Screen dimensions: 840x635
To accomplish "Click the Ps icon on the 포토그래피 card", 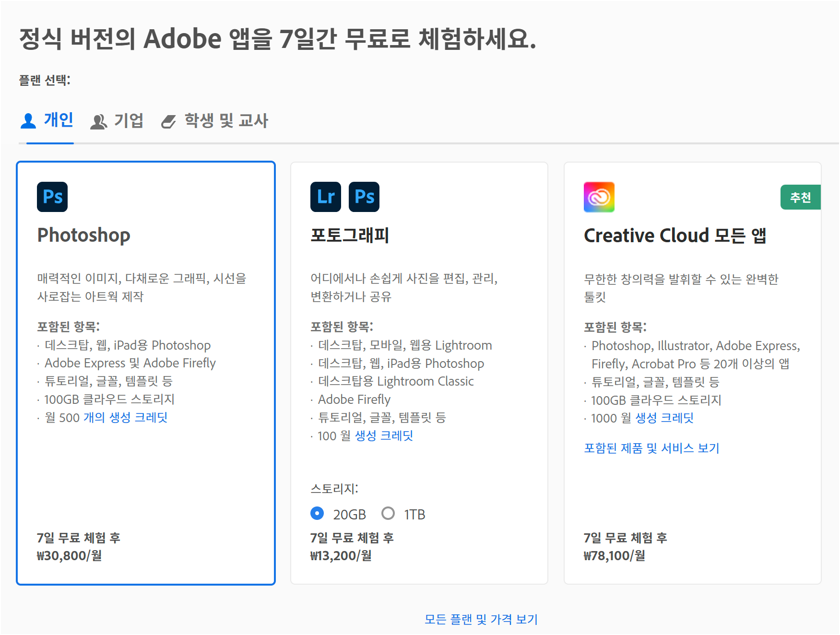I will coord(364,197).
